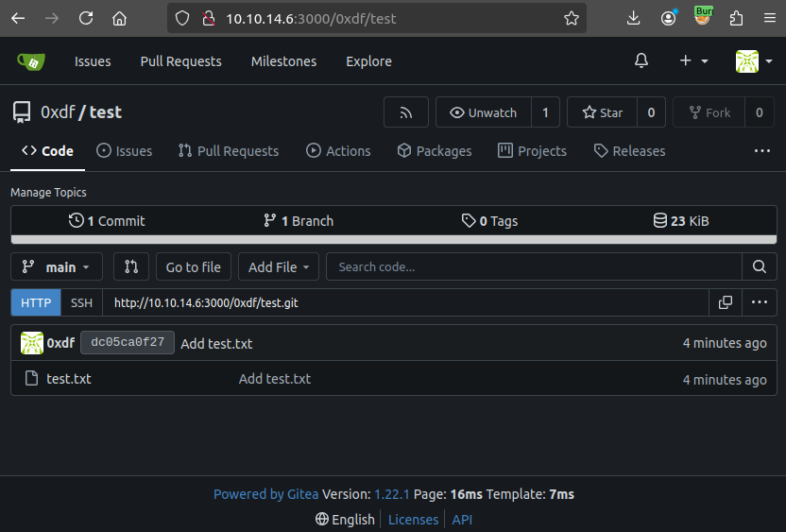Screen dimensions: 786x532
Task: Click the Go to file button
Action: (193, 267)
